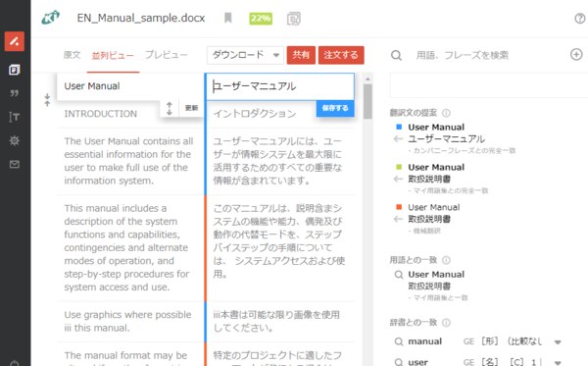Click the ユーザーマニュアル translation input field
This screenshot has width=588, height=366.
click(x=280, y=86)
